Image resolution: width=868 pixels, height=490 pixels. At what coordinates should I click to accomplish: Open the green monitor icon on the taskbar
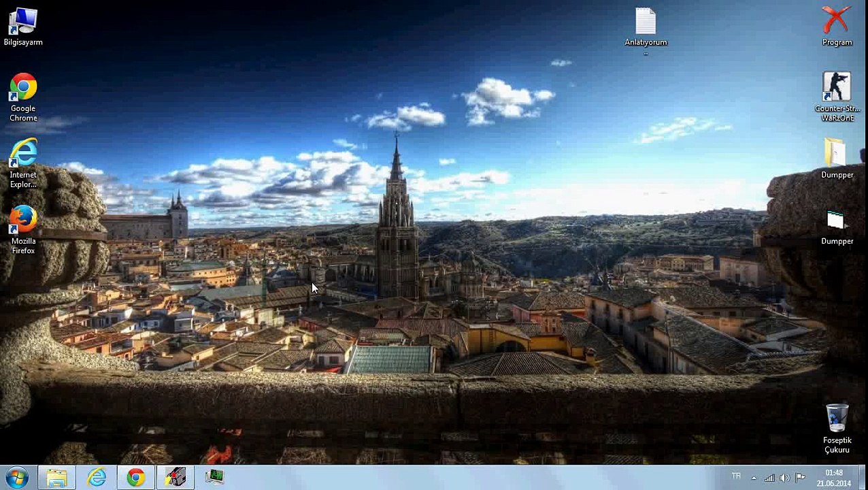tap(215, 478)
